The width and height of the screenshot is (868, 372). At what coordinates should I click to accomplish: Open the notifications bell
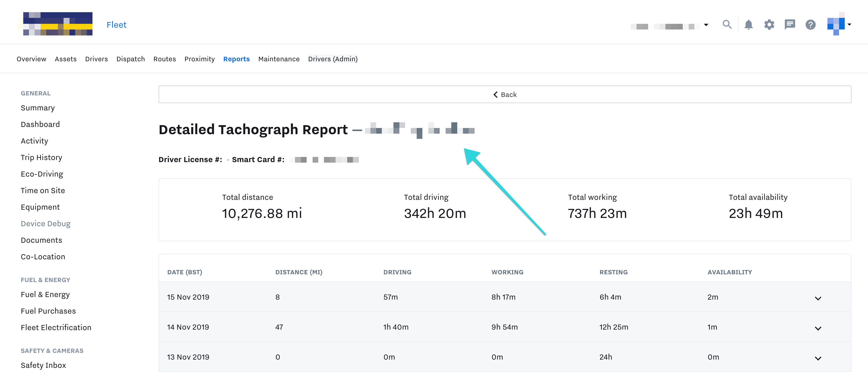[748, 25]
